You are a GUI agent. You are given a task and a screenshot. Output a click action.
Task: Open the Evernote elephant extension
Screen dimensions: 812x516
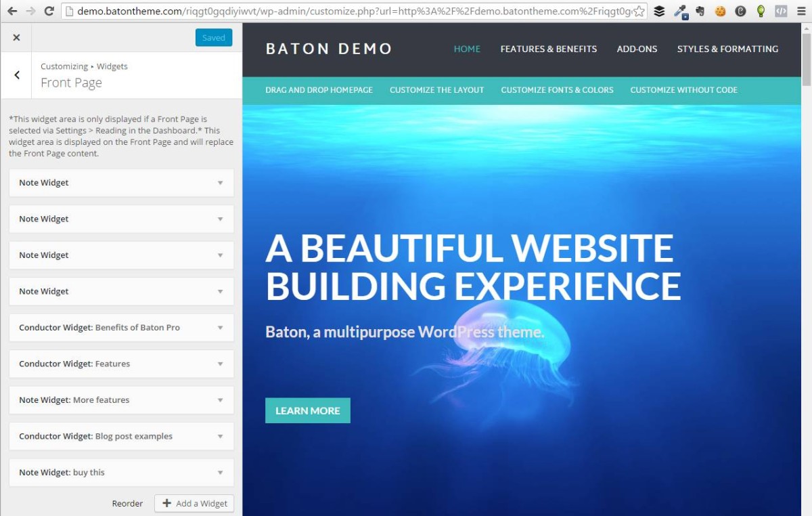point(700,11)
